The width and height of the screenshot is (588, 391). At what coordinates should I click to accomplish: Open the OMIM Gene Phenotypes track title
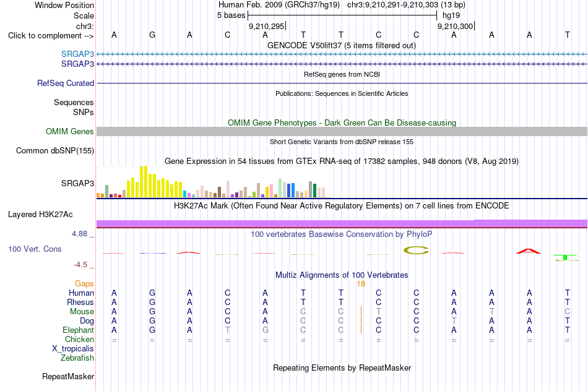point(342,122)
